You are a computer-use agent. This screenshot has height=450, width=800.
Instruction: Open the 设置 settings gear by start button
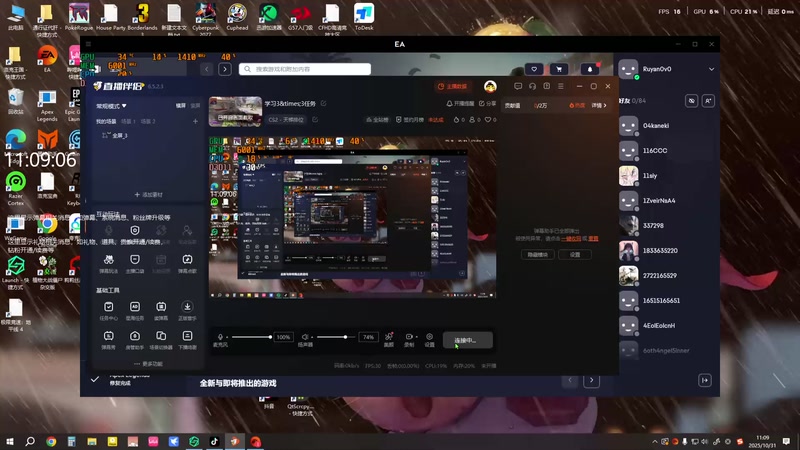(430, 337)
